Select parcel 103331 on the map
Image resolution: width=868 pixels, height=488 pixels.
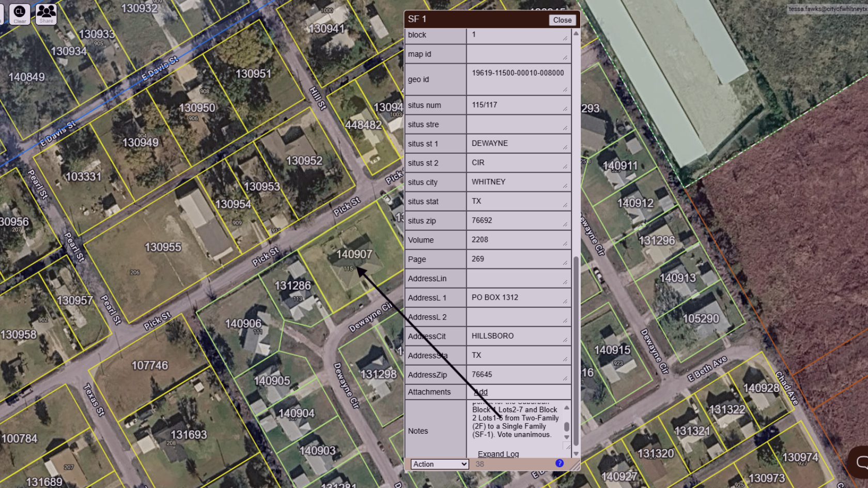click(83, 177)
